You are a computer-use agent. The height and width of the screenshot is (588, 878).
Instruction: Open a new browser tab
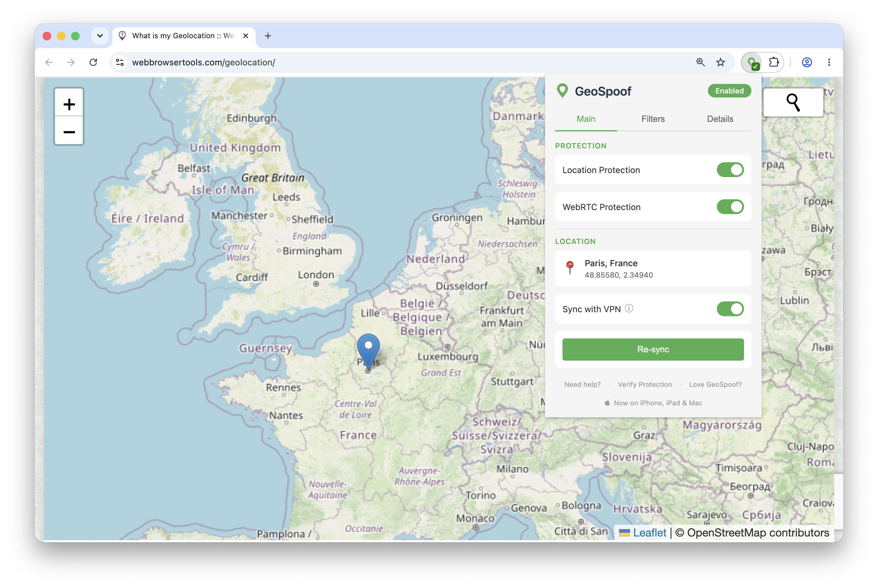coord(268,35)
